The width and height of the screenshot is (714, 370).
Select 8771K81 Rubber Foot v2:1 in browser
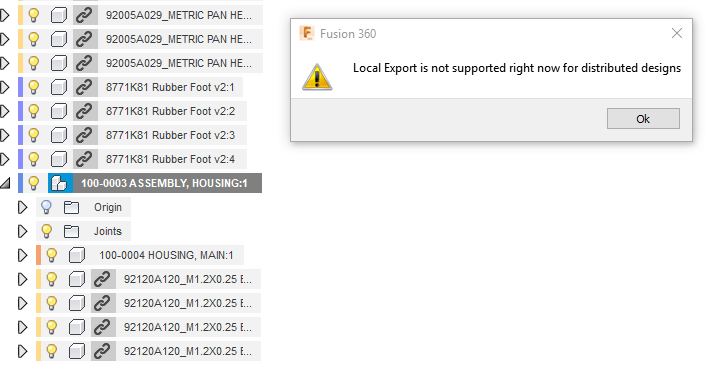[x=170, y=87]
